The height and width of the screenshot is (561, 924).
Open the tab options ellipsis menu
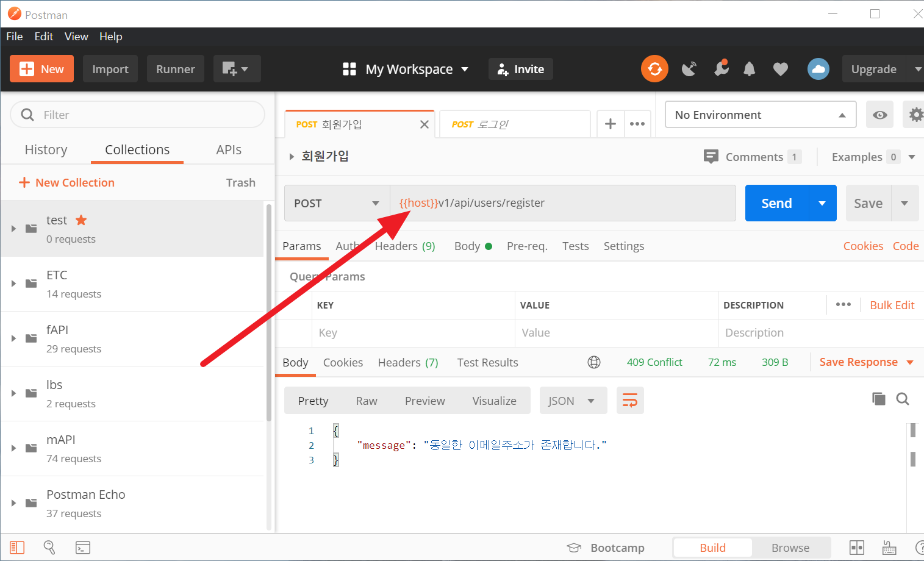[x=637, y=124]
